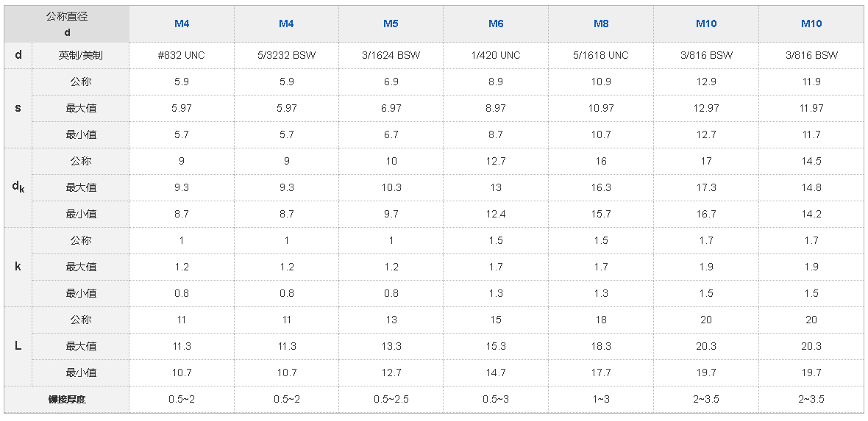Screen dimensions: 868x421
Task: Click the M4 header above 5/3232 BSW
Action: (x=286, y=24)
